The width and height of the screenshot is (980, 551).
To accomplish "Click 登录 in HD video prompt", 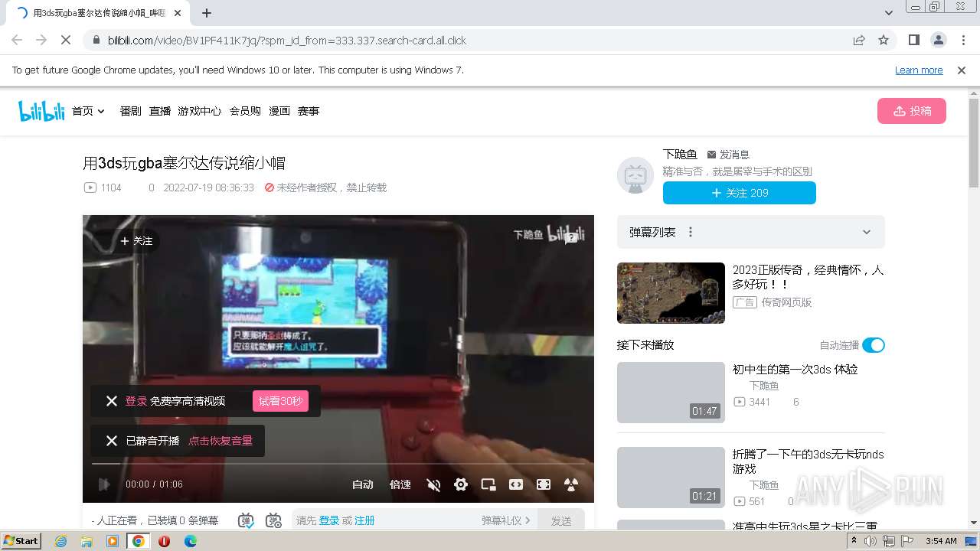I will (x=136, y=401).
